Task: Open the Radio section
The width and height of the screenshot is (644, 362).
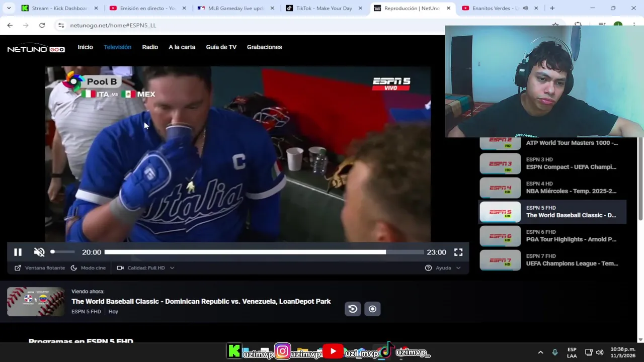Action: click(150, 47)
